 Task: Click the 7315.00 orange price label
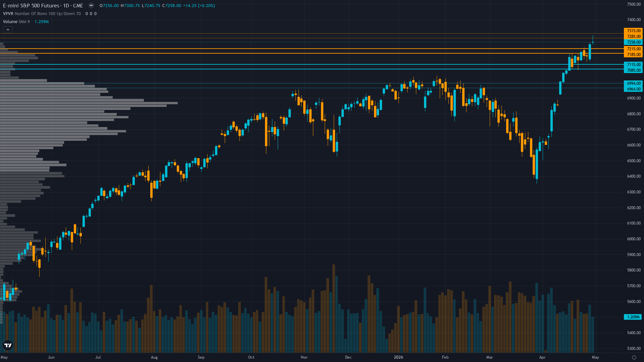point(633,31)
